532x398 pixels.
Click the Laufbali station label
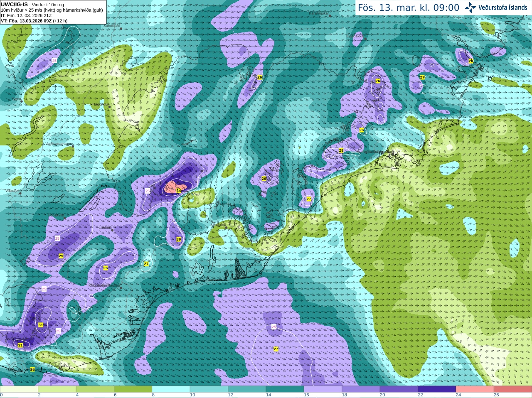click(x=105, y=228)
